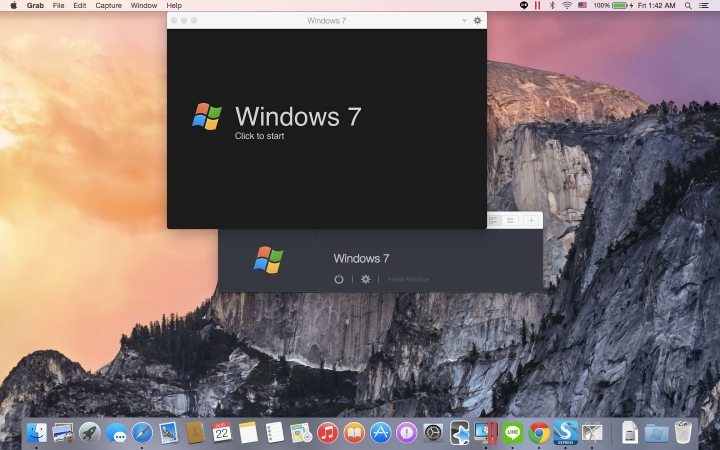Image resolution: width=720 pixels, height=450 pixels.
Task: Open Parallels Desktop from the Dock
Action: point(486,433)
